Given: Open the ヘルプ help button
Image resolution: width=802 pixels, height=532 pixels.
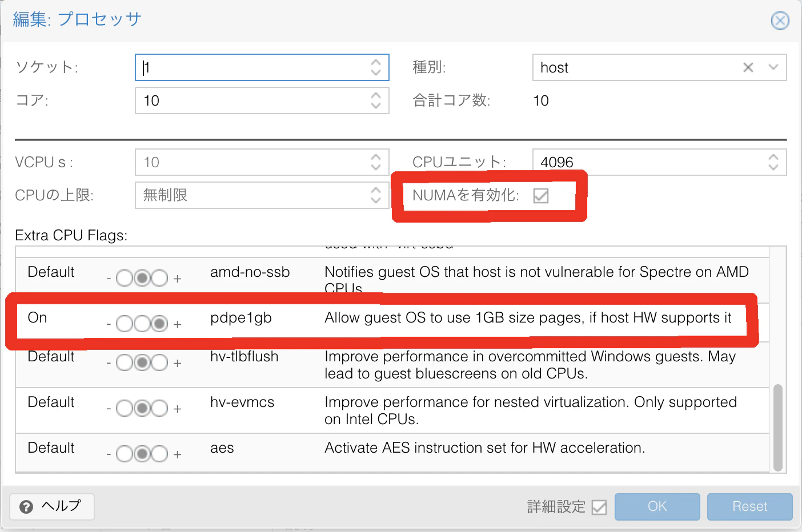Looking at the screenshot, I should coord(52,506).
